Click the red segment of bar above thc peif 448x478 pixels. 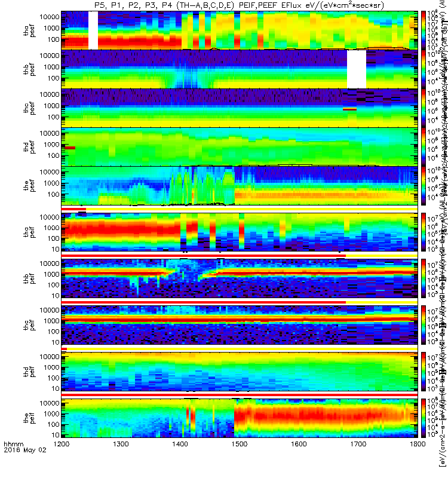pyautogui.click(x=203, y=302)
